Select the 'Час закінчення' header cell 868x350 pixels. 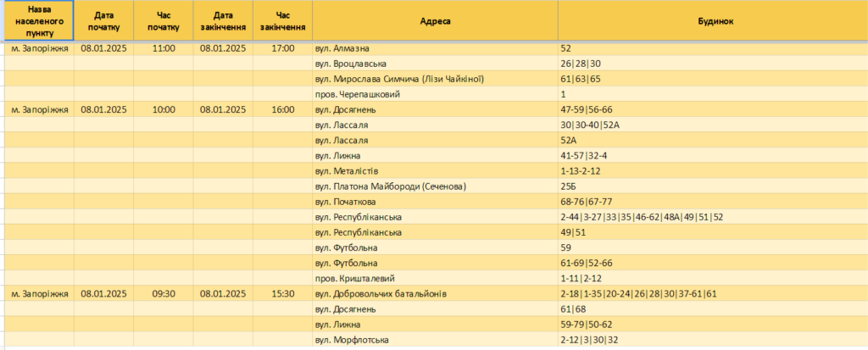[283, 20]
